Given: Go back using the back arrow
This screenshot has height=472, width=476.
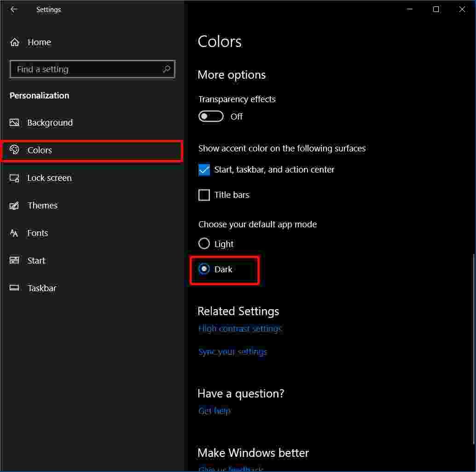Looking at the screenshot, I should pos(14,9).
